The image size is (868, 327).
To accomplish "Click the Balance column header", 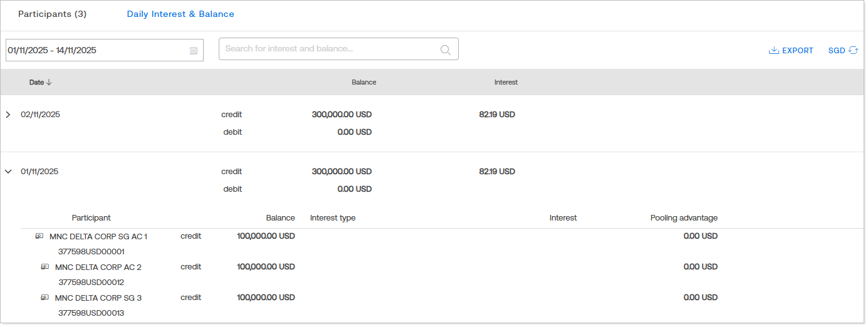I will 363,82.
